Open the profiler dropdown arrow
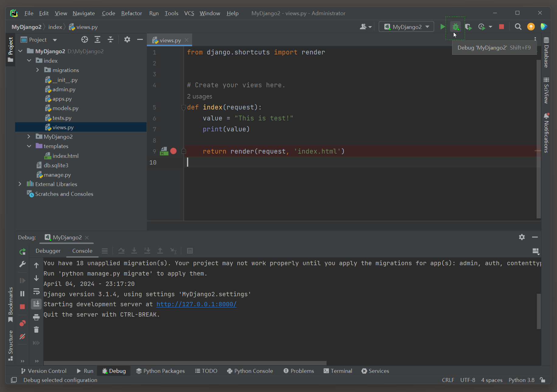The width and height of the screenshot is (557, 392). pyautogui.click(x=490, y=27)
